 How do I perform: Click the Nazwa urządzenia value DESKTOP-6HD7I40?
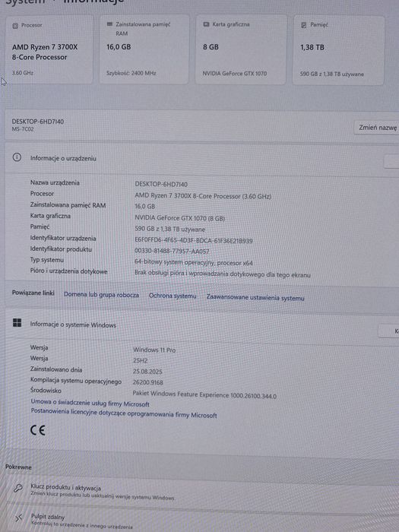[161, 184]
